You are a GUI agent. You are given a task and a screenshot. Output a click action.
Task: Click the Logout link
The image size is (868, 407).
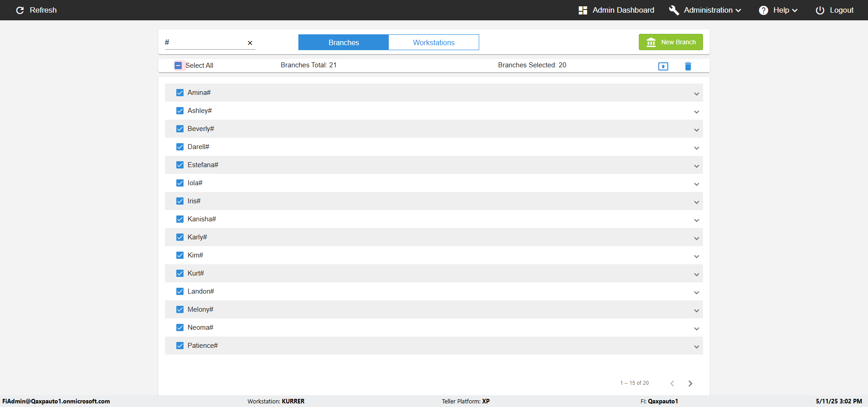(x=835, y=10)
